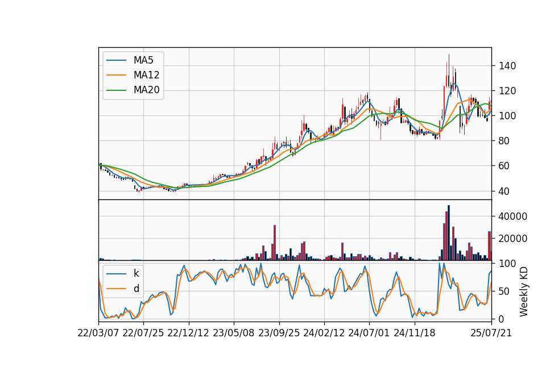Click the 24/11/18 date tick label
The image size is (546, 392).
tap(415, 333)
